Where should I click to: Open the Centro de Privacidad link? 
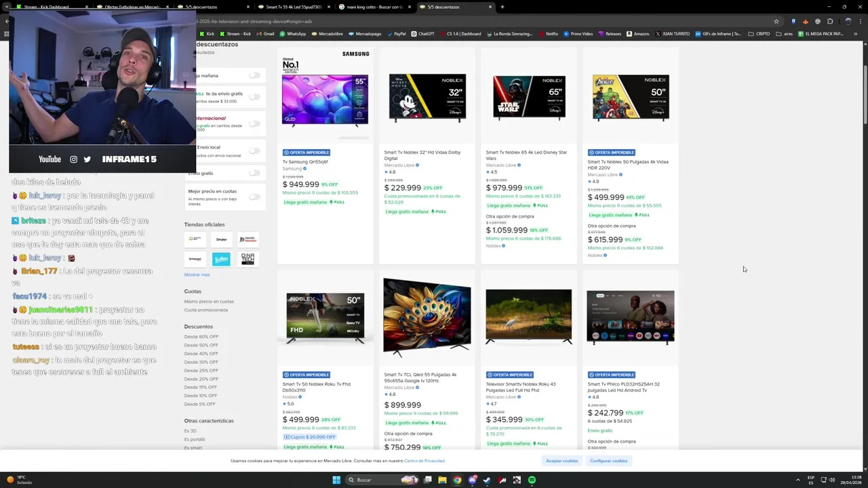[425, 461]
